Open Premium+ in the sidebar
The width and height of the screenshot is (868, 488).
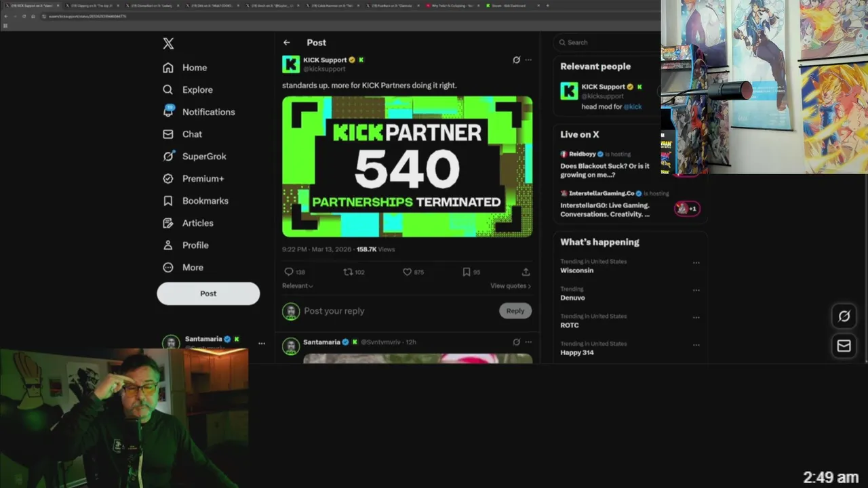point(193,178)
